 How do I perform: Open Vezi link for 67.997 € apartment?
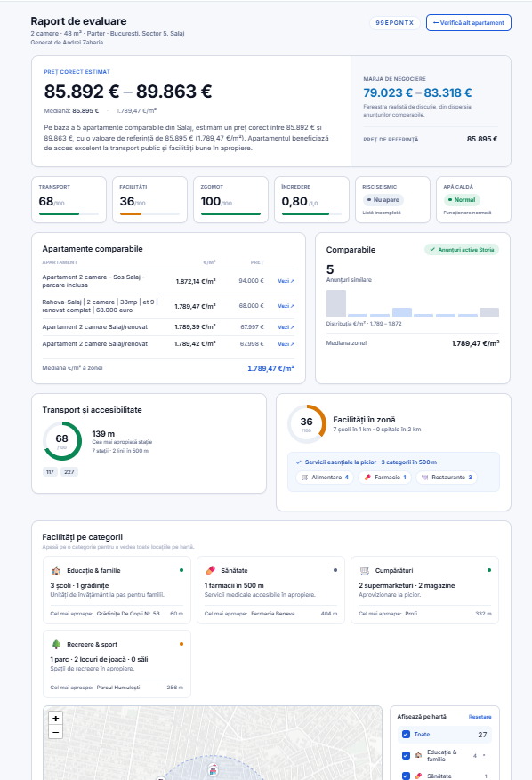click(x=286, y=327)
